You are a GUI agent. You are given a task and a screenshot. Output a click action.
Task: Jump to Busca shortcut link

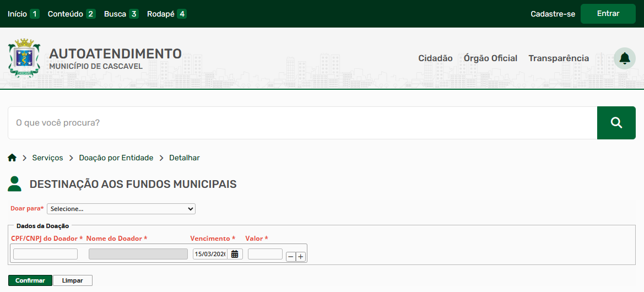tap(121, 14)
